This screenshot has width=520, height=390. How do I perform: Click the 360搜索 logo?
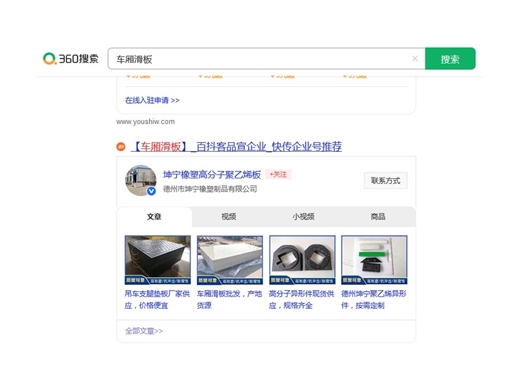[71, 59]
